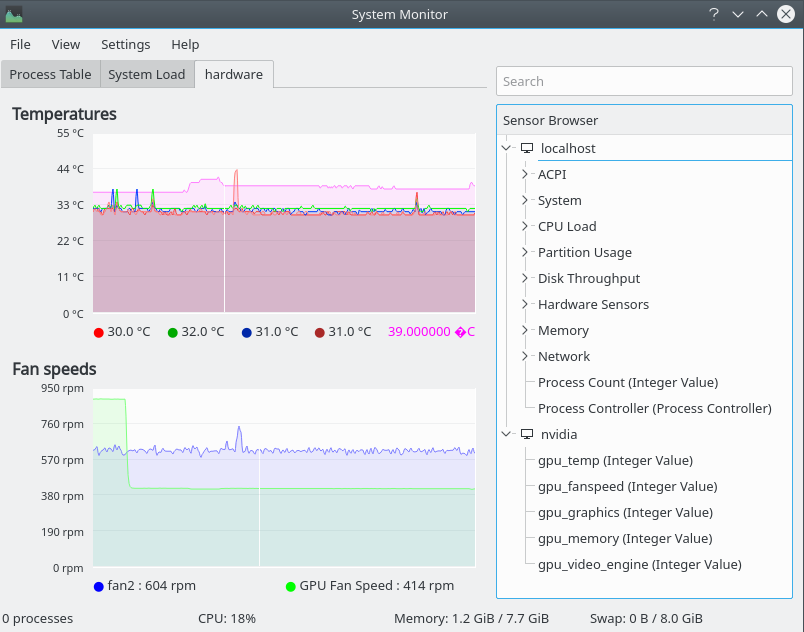Click the red 30.0 °C legend dot

pyautogui.click(x=99, y=333)
